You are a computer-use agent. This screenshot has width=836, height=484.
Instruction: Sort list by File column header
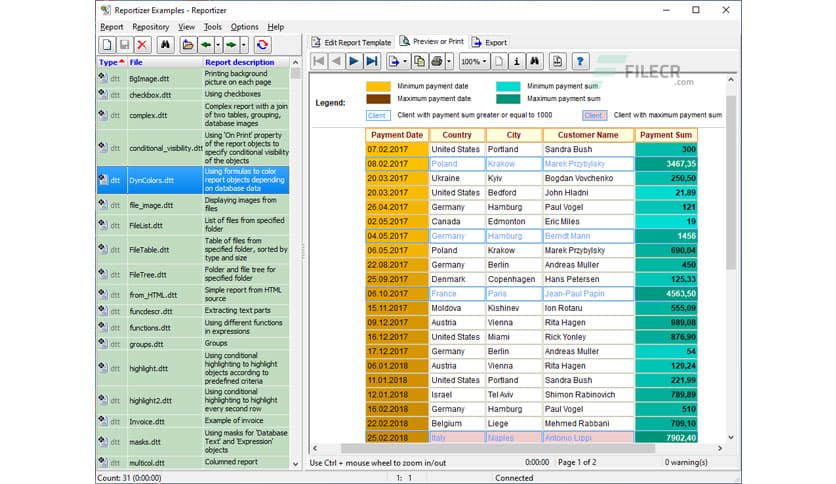click(165, 62)
